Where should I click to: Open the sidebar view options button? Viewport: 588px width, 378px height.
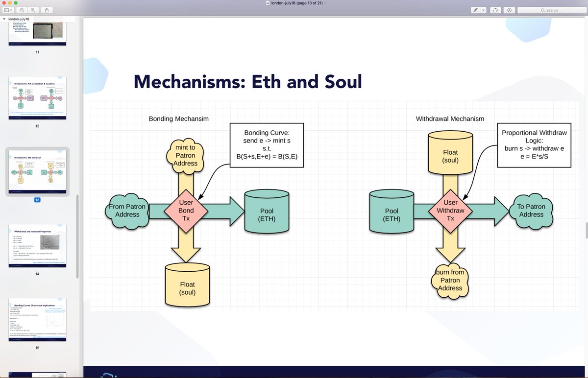tap(9, 10)
